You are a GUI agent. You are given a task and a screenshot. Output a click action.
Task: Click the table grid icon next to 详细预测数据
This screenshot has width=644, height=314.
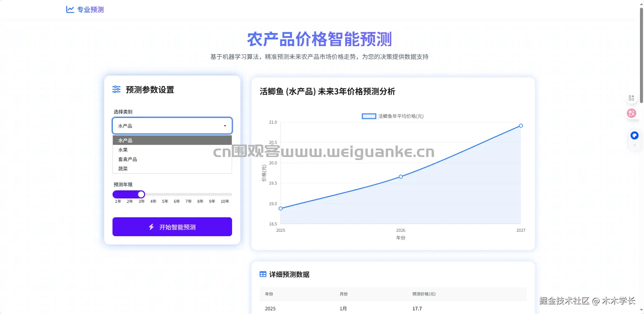(x=263, y=274)
